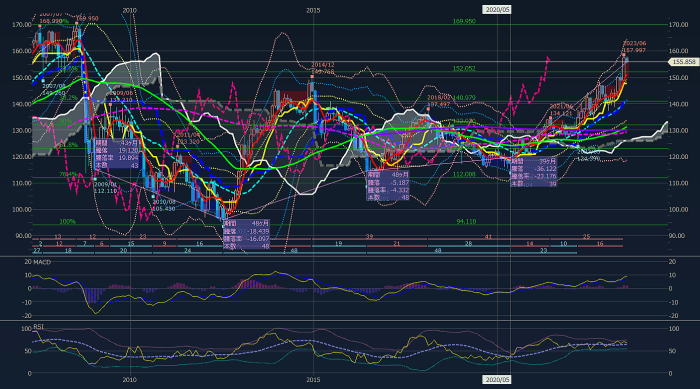Click 100 on the RSI left axis
Viewport: 700px width, 389px height.
click(x=26, y=329)
